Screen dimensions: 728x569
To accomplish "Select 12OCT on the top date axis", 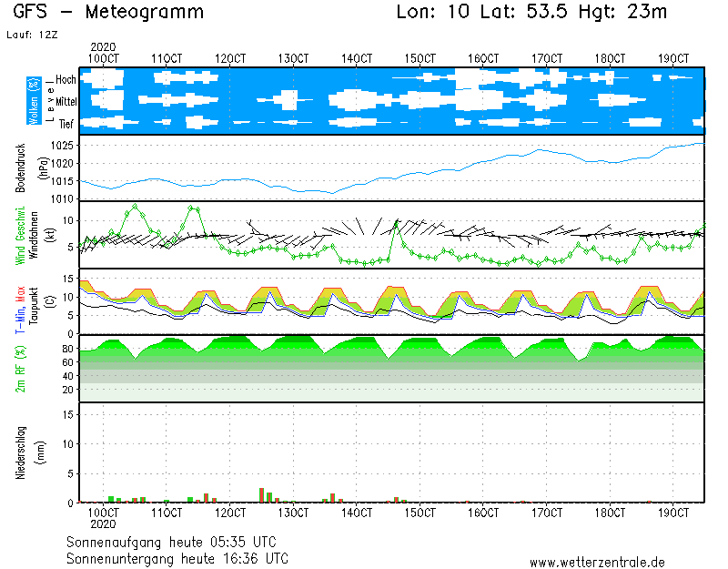I will tap(230, 59).
